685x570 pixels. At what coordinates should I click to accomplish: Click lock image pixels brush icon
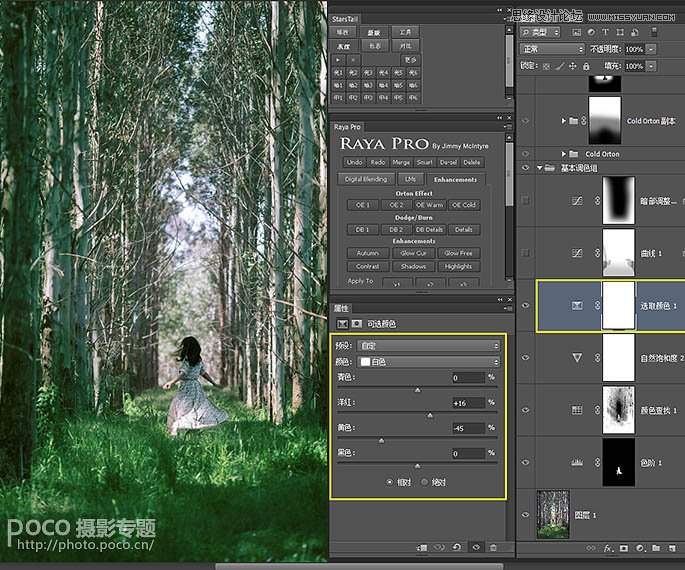pos(560,66)
